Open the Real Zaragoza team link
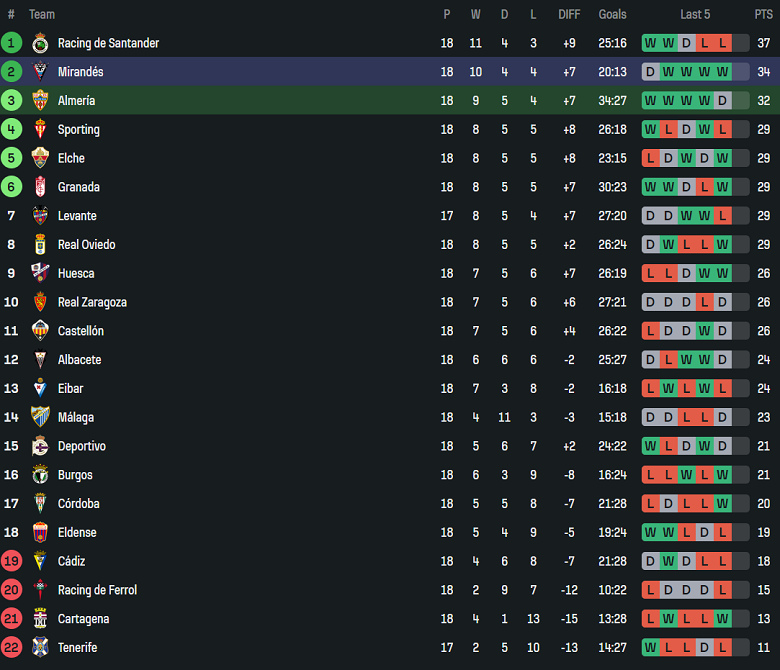Screen dimensions: 780x670 92,302
